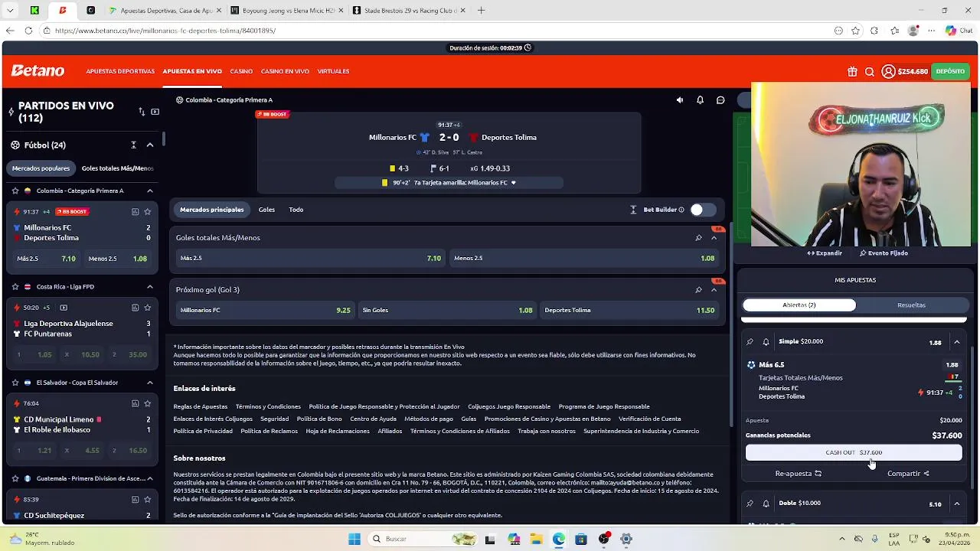Switch to the Goles markets tab

pos(266,210)
